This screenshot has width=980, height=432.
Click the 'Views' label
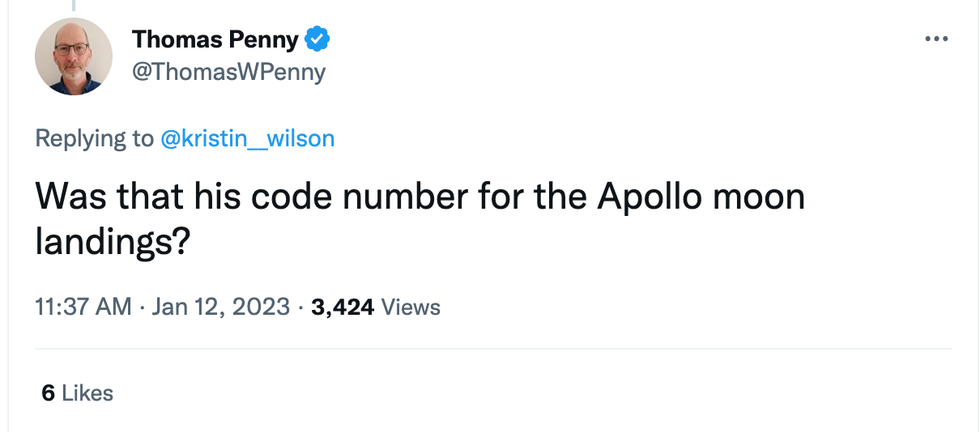[409, 307]
